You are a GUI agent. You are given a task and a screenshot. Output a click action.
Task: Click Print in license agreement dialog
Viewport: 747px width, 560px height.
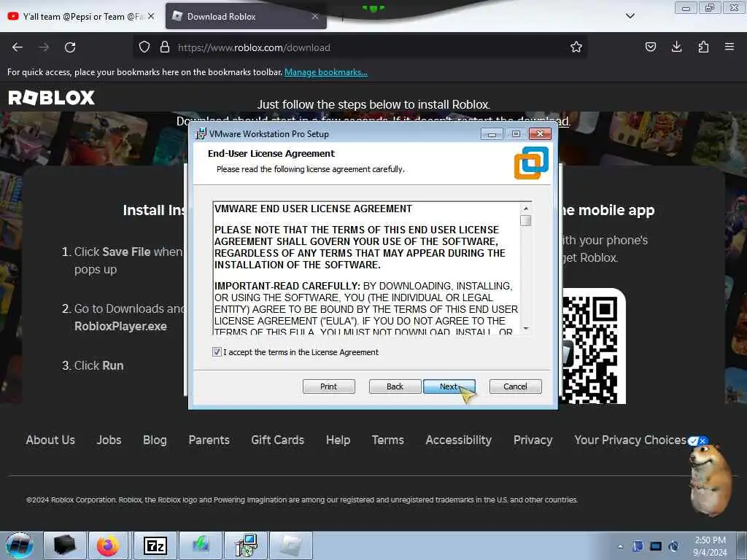[x=329, y=386]
